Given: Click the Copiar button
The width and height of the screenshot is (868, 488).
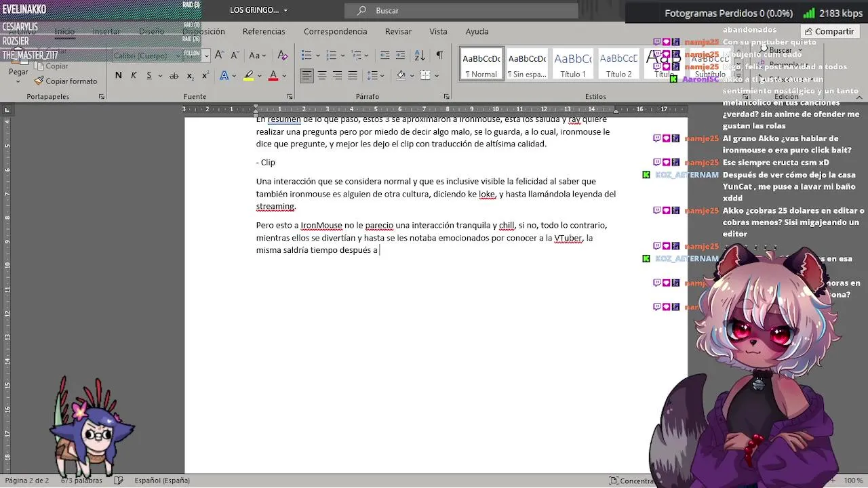Looking at the screenshot, I should tap(52, 66).
